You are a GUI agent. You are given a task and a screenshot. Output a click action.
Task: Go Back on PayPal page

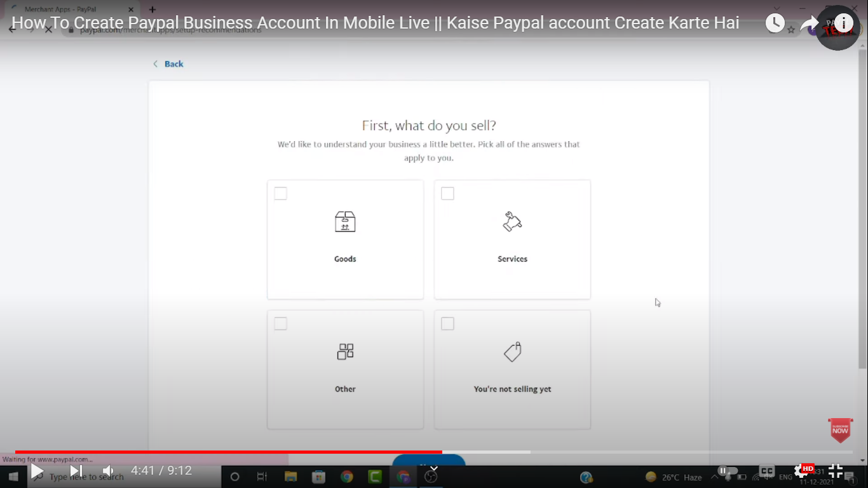pos(168,64)
